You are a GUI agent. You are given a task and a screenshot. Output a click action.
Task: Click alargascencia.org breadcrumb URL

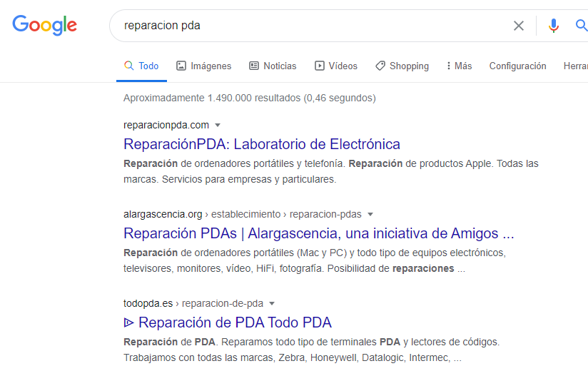point(242,214)
